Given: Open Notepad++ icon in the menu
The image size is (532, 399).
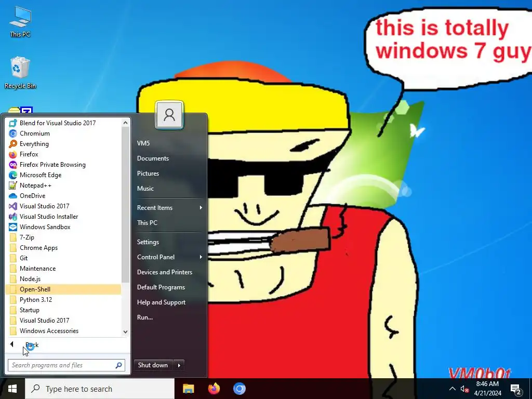Looking at the screenshot, I should [13, 185].
